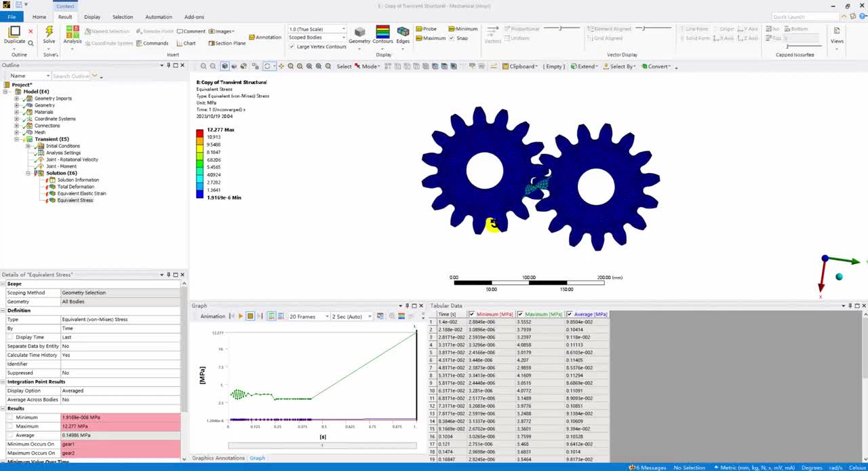Image resolution: width=868 pixels, height=471 pixels.
Task: Toggle the Snap checkbox
Action: tap(452, 38)
